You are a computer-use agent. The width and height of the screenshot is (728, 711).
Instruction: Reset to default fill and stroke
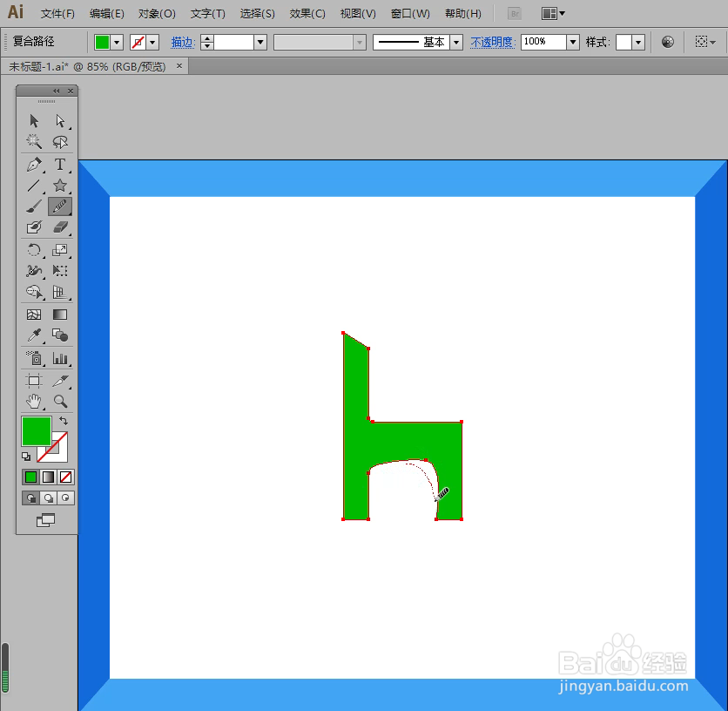point(26,457)
